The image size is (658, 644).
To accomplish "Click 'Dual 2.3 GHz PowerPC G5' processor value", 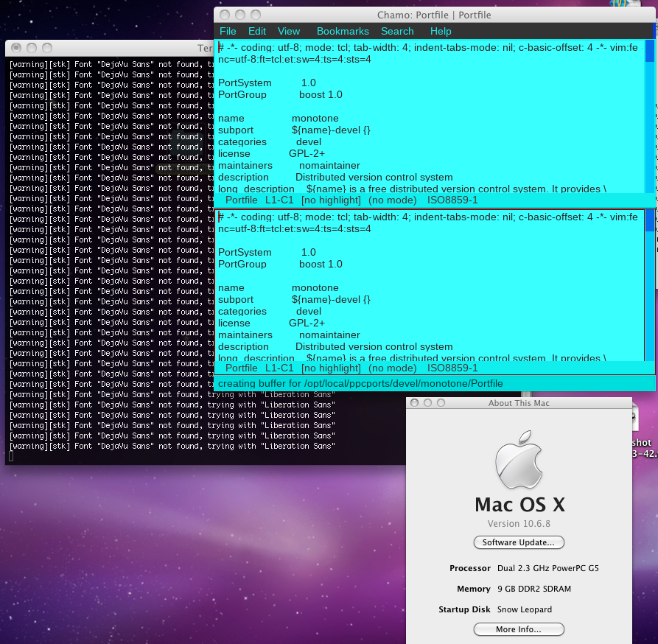I will (x=548, y=568).
